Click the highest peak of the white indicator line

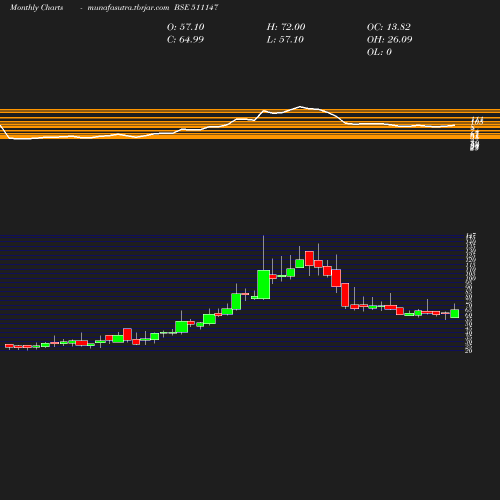300,107
